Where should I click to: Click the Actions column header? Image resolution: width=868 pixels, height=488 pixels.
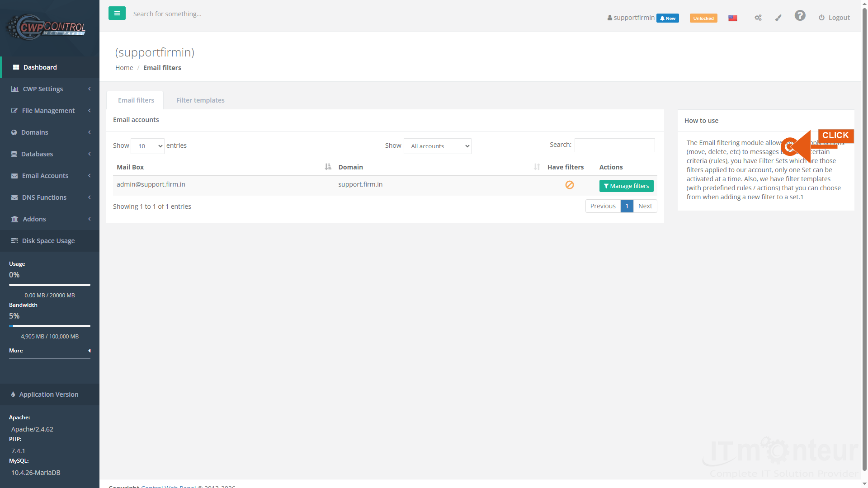click(611, 167)
